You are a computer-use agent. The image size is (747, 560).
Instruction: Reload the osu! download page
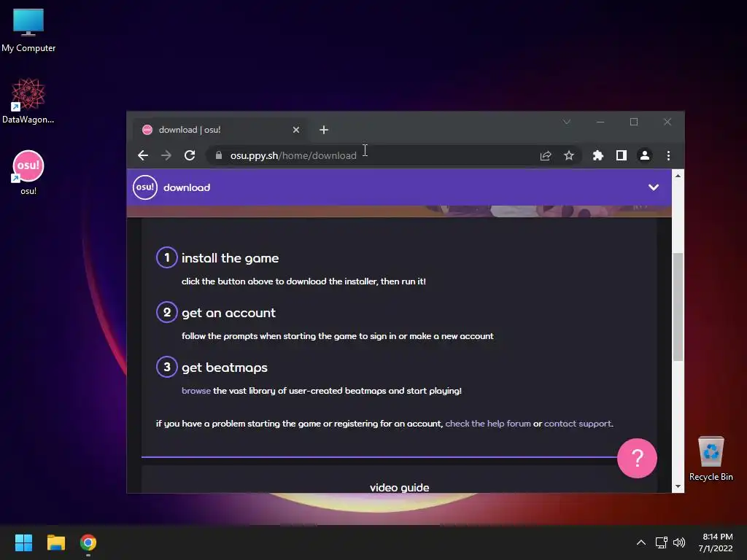[190, 155]
